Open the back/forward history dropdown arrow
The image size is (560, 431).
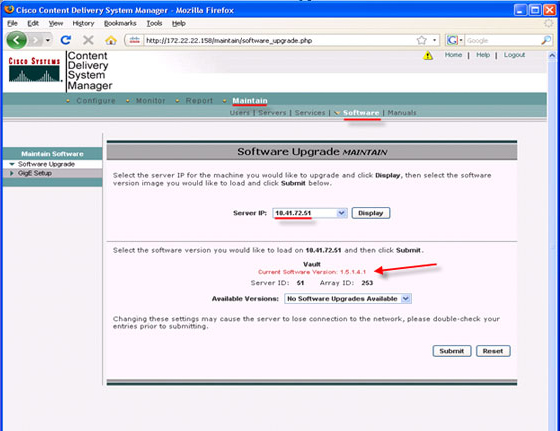tap(48, 40)
